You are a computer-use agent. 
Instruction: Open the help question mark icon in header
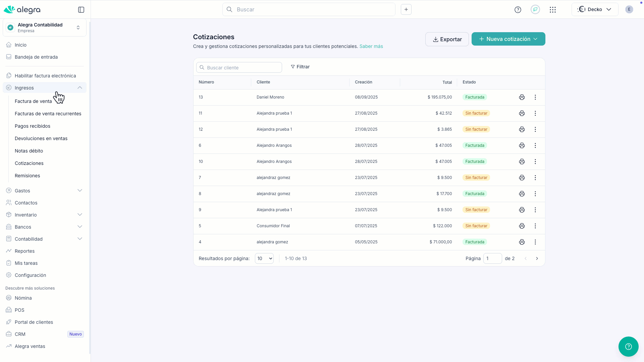[x=518, y=10]
